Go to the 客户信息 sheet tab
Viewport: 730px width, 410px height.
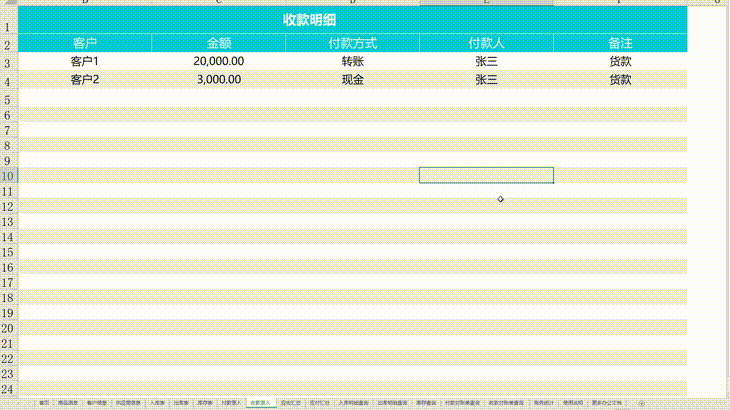(x=96, y=403)
